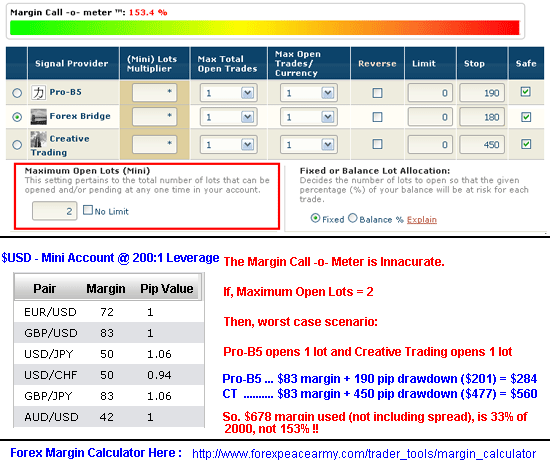Open the Explain link
Viewport: 550px width, 471px height.
(x=422, y=220)
